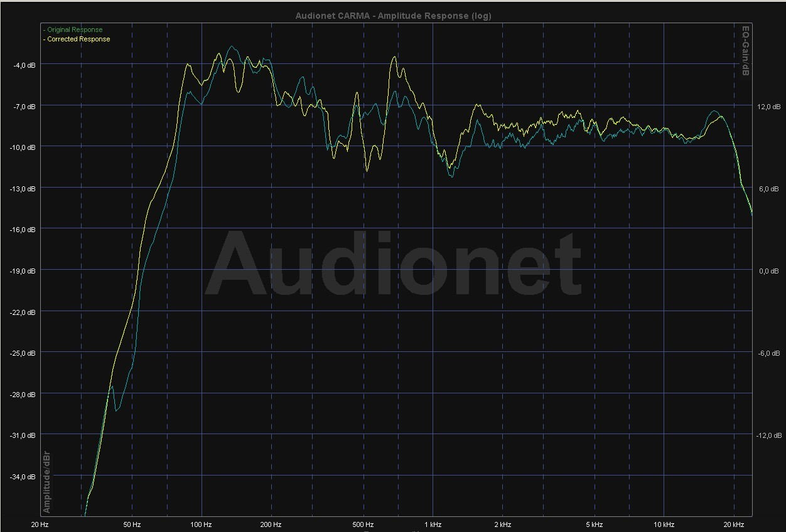The height and width of the screenshot is (532, 786).
Task: Click the '0,0 dB' EQ-Gain axis label
Action: 768,271
